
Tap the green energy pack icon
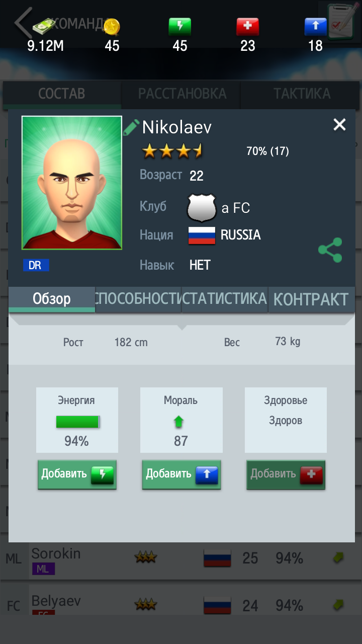[179, 26]
